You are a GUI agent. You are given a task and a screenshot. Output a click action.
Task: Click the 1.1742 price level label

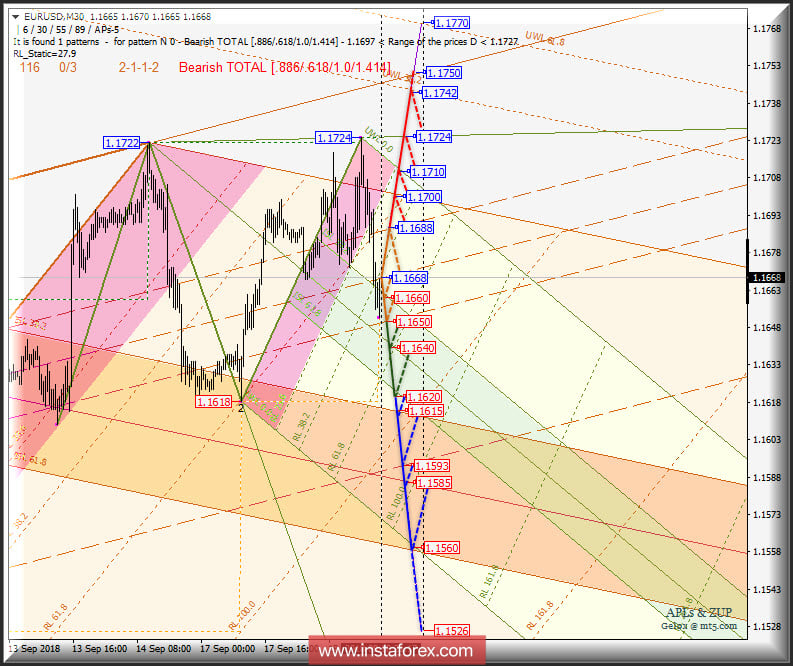(x=440, y=93)
